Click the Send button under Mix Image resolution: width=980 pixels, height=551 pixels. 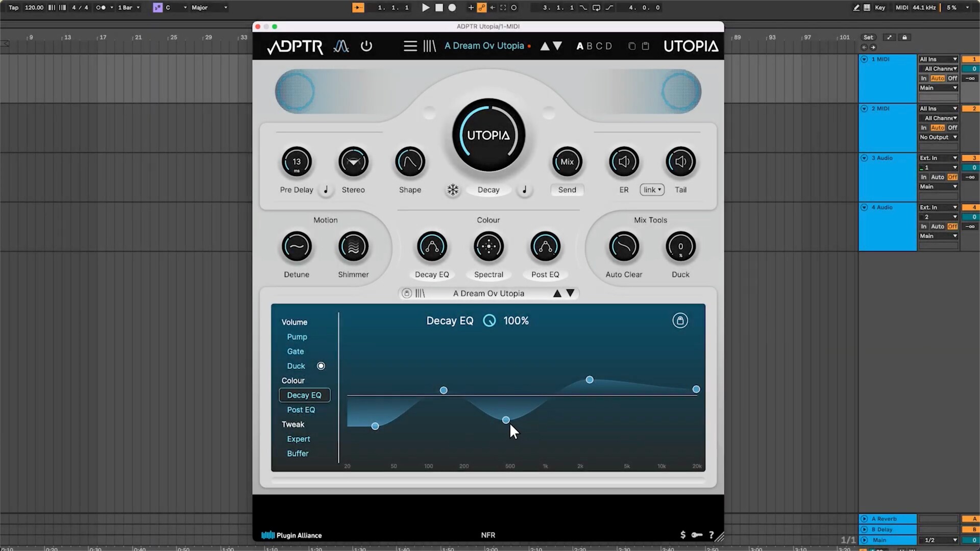567,190
